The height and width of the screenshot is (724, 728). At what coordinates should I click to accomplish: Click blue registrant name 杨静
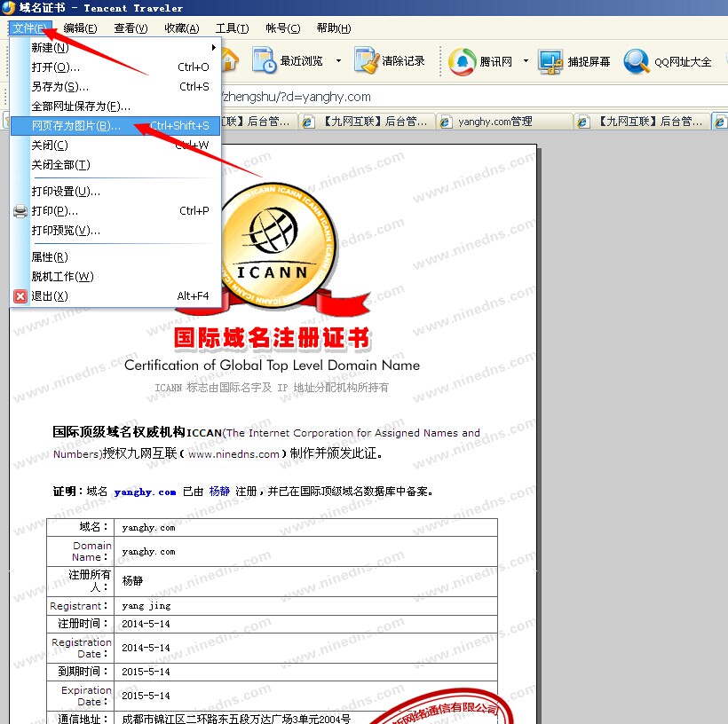(x=219, y=491)
